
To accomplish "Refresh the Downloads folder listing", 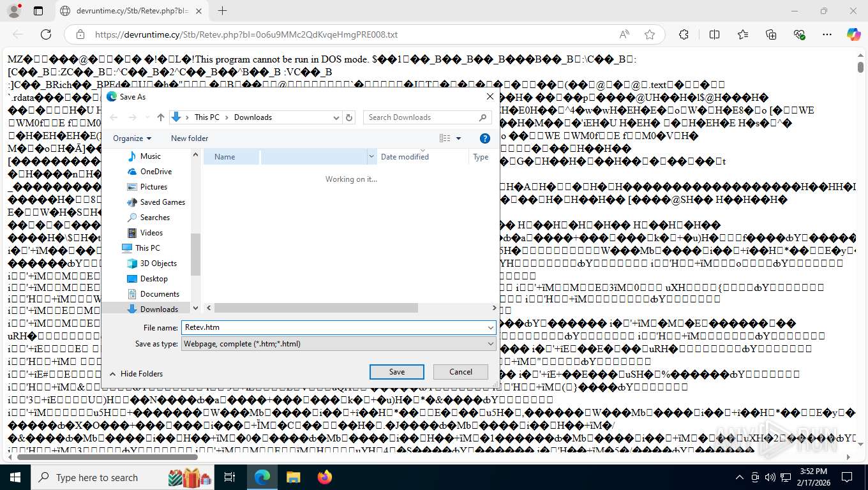I will pos(349,117).
